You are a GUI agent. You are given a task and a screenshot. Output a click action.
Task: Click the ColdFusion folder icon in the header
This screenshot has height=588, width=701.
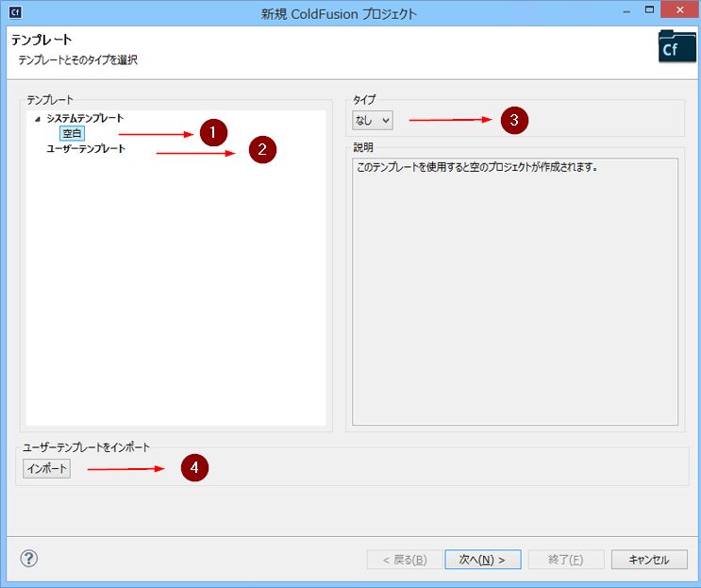[676, 46]
